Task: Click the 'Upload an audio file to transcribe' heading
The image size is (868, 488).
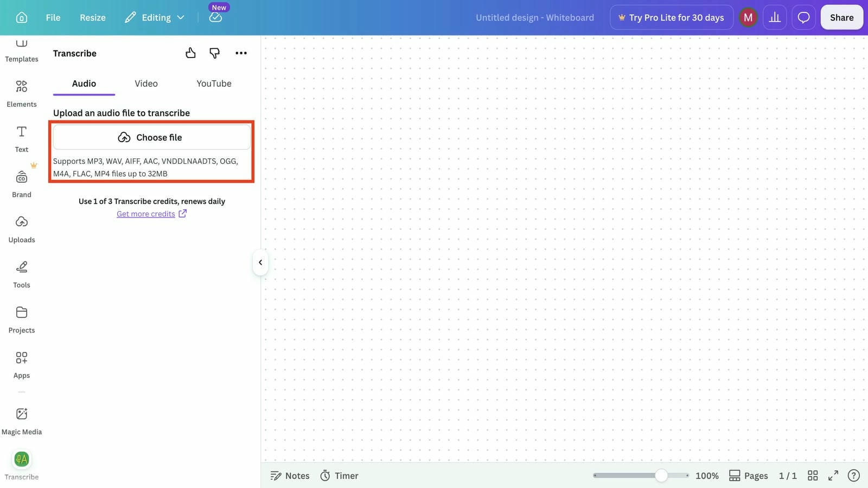Action: pos(122,113)
